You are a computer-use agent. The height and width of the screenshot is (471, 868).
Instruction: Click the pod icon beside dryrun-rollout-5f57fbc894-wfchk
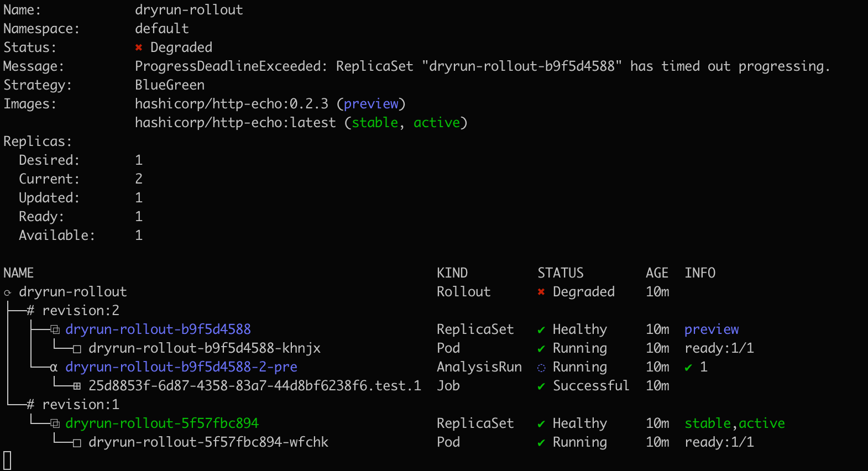pyautogui.click(x=77, y=443)
